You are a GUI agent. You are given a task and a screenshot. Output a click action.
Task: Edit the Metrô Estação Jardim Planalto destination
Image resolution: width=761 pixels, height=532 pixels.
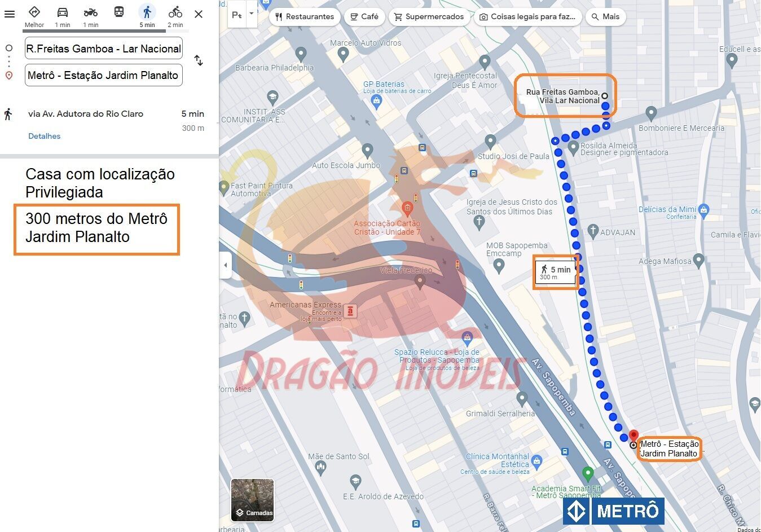tap(103, 75)
